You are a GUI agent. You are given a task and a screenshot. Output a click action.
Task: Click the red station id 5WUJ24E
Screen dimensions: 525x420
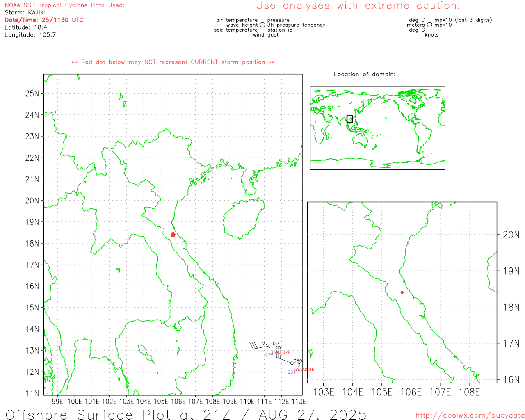[x=304, y=370]
